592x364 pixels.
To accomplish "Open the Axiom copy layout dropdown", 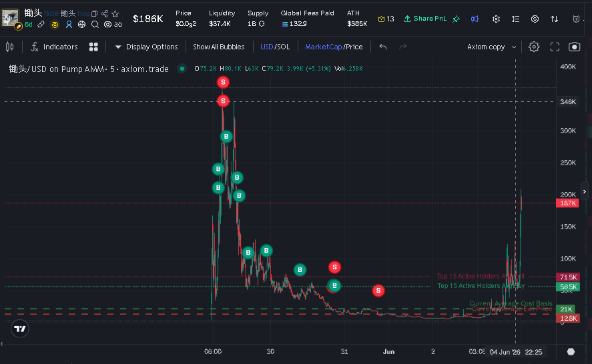I will [492, 47].
